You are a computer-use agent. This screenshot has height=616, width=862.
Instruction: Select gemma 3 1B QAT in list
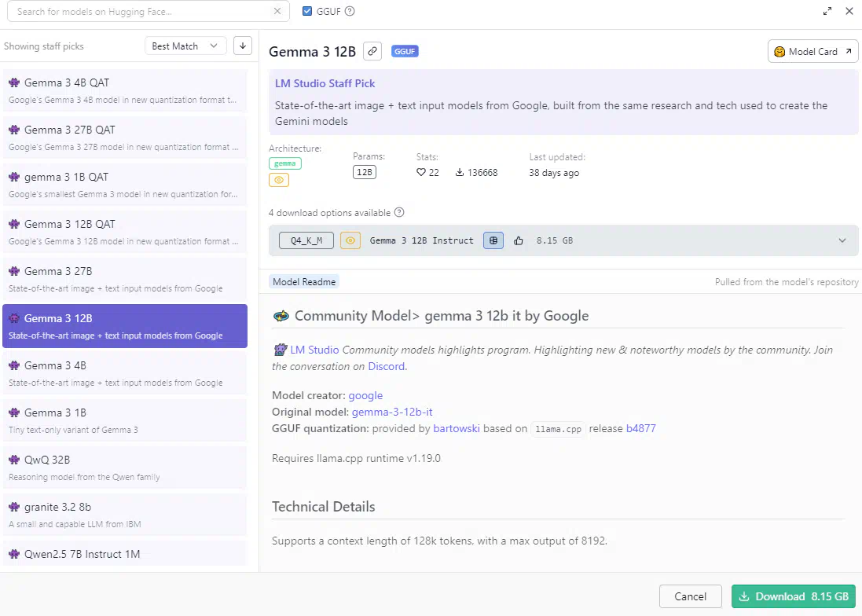125,185
